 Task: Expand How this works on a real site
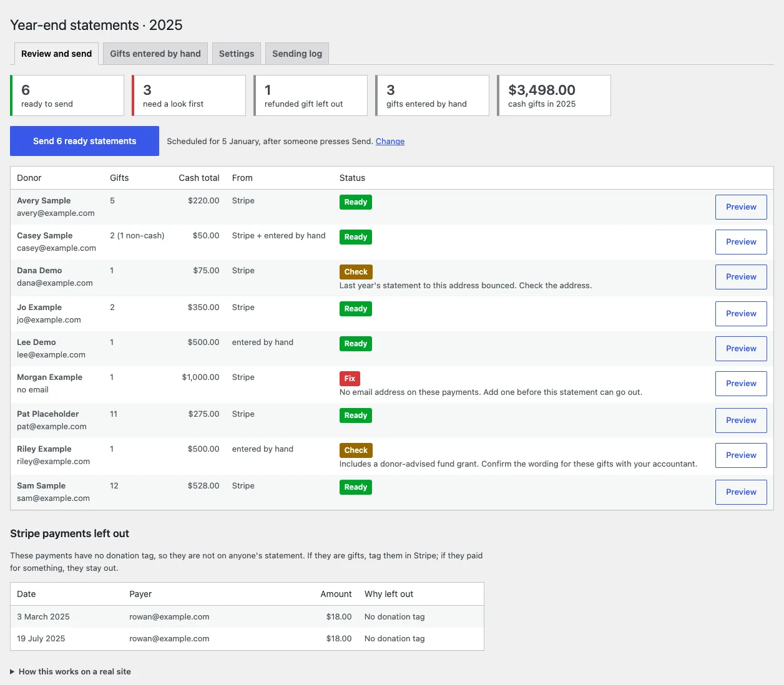[71, 672]
